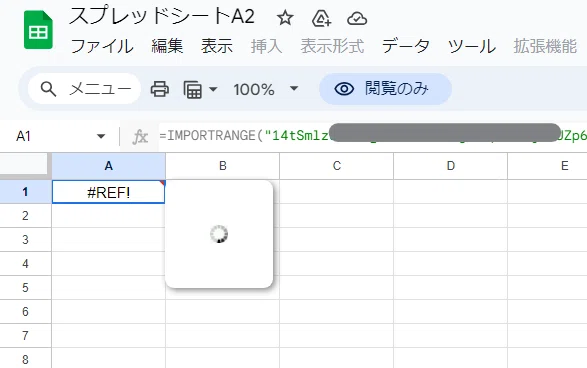Viewport: 587px width, 368px height.
Task: Click the filter views table icon
Action: [193, 90]
